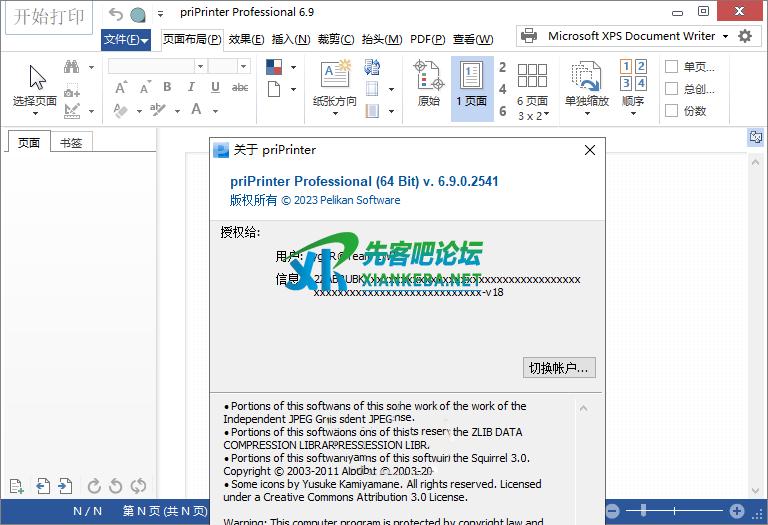This screenshot has width=768, height=525.
Task: Toggle the 总创 checkbox
Action: [x=672, y=89]
